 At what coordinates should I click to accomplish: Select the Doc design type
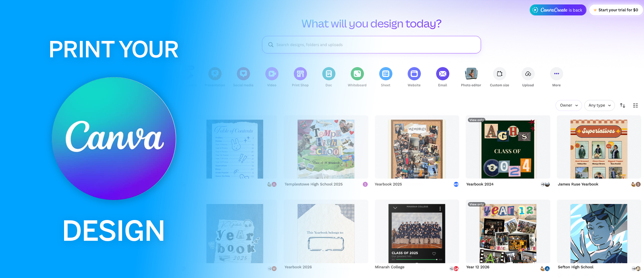pos(329,74)
